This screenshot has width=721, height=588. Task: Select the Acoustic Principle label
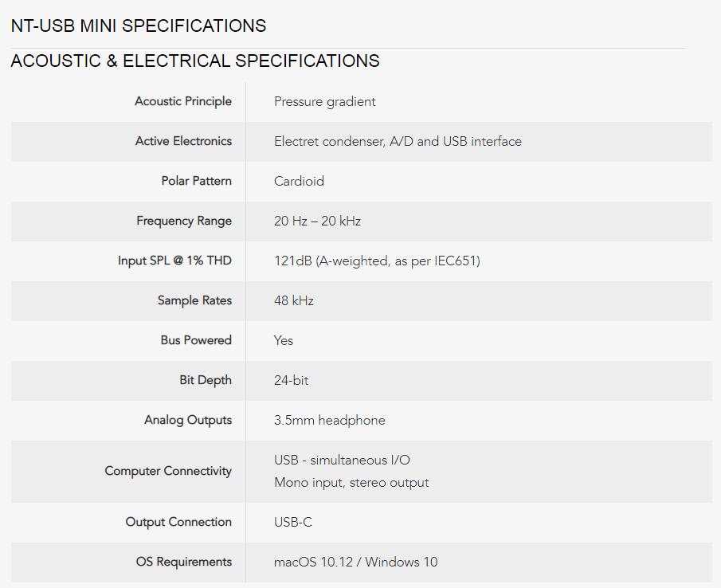(x=183, y=101)
